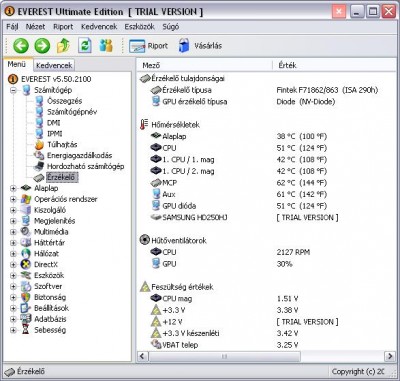Click the Túlhajtás flame icon
Viewport: 400px width, 381px height.
[39, 144]
